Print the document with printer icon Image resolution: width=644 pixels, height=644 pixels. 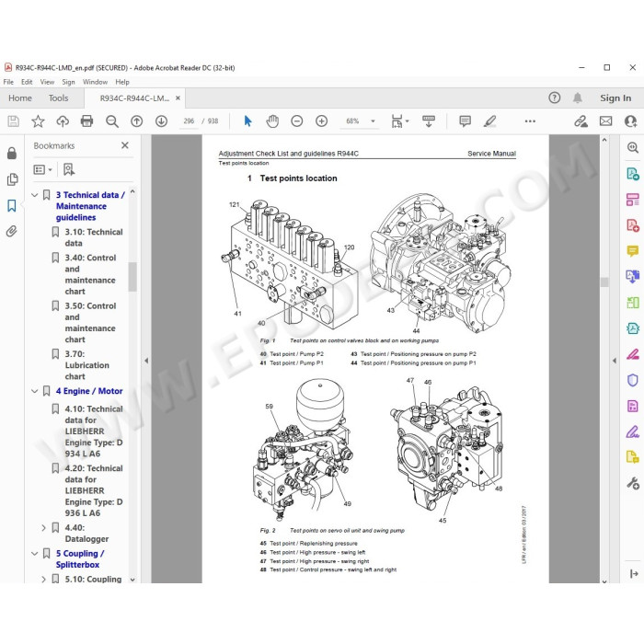point(86,121)
